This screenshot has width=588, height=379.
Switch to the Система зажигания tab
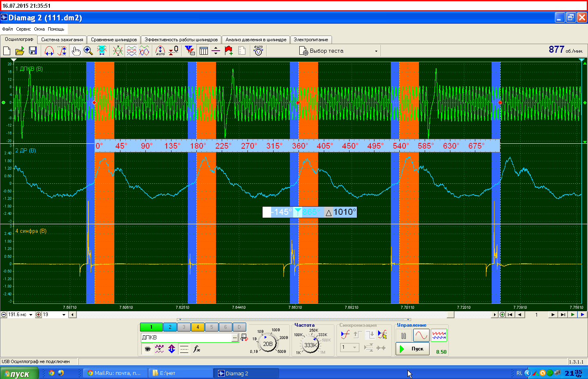click(x=62, y=40)
